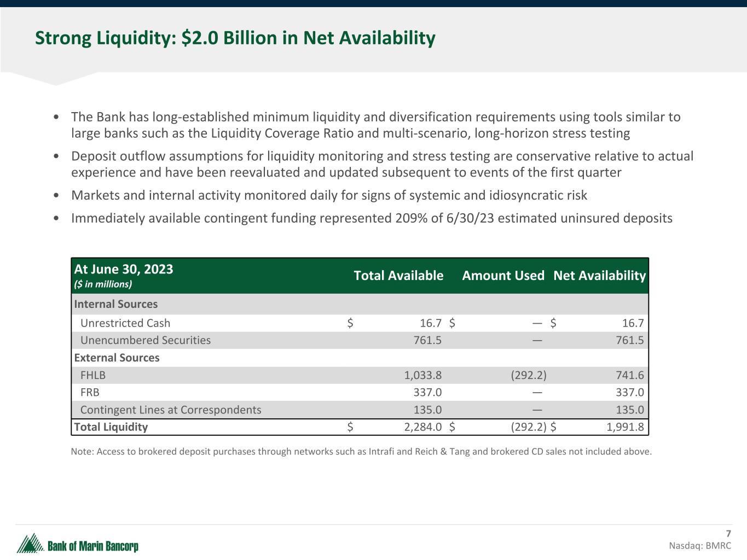Click the 1,991.8 net availability total
The height and width of the screenshot is (560, 747).
pos(625,427)
